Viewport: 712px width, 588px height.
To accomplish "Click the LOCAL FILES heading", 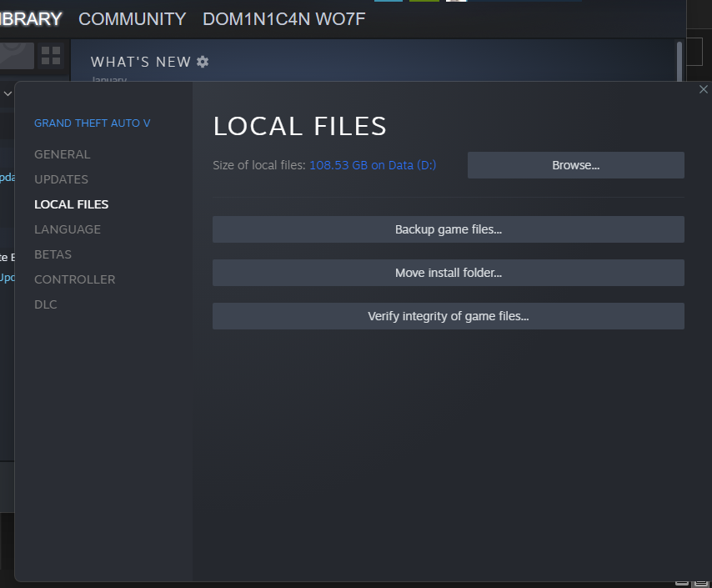I will coord(299,126).
